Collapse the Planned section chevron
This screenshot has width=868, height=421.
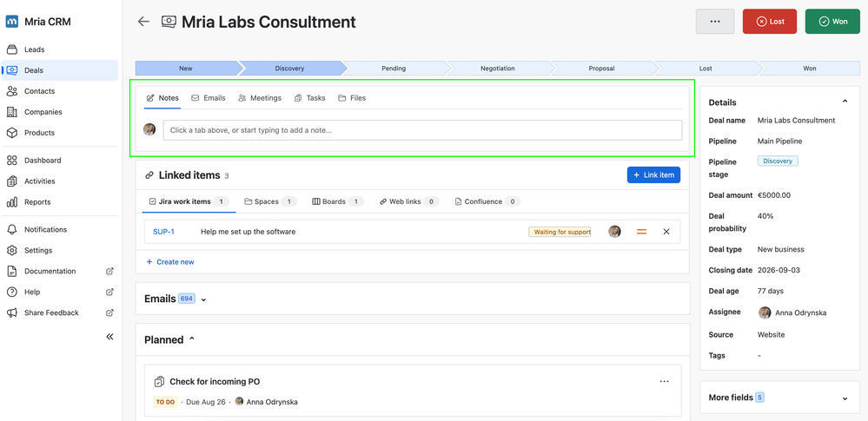tap(192, 339)
